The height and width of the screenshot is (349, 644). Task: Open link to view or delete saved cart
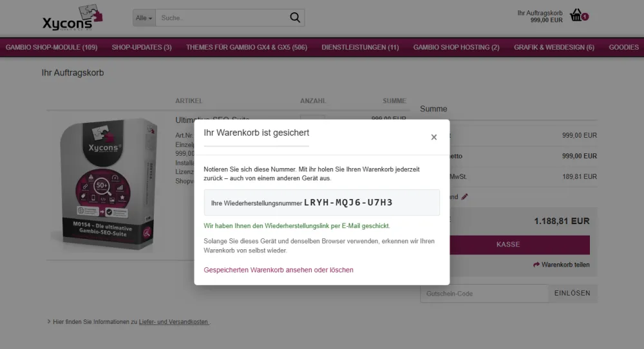[x=278, y=270]
